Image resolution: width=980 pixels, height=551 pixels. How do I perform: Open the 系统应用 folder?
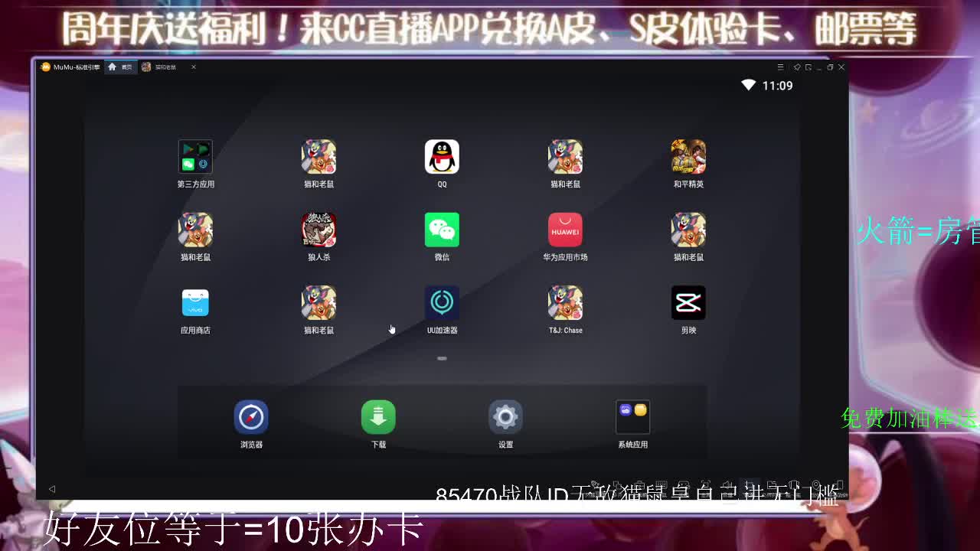pyautogui.click(x=632, y=417)
